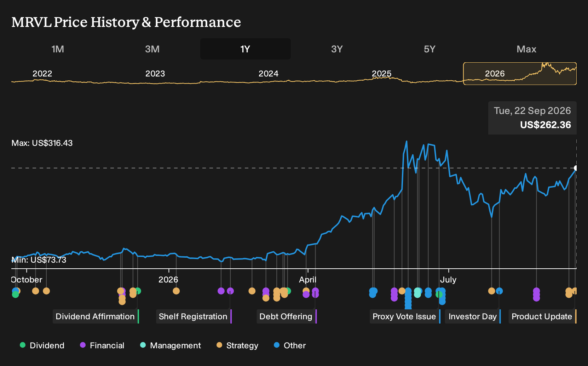Viewport: 588px width, 366px height.
Task: Jump to 2022 on overview timeline
Action: (42, 74)
